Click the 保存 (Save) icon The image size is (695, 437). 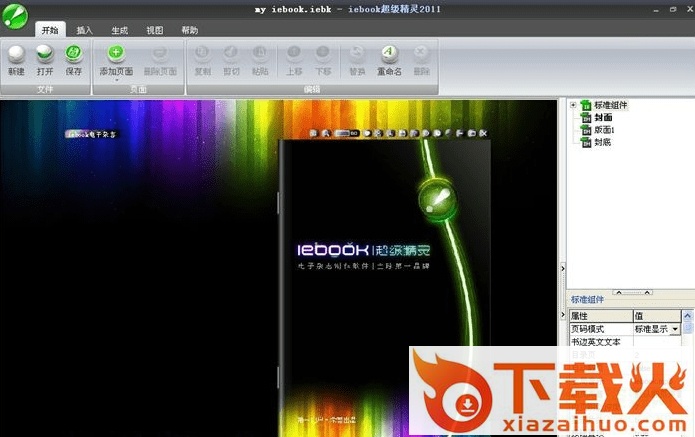pos(74,54)
